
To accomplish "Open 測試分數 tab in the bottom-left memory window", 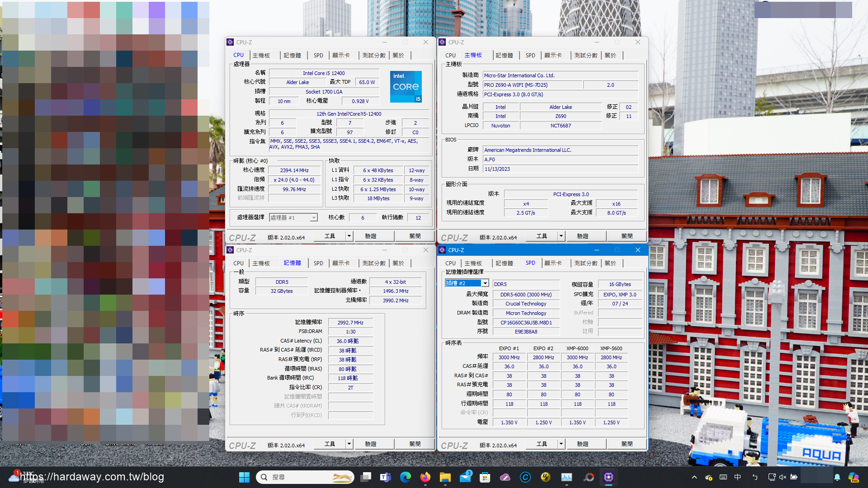I will point(374,263).
